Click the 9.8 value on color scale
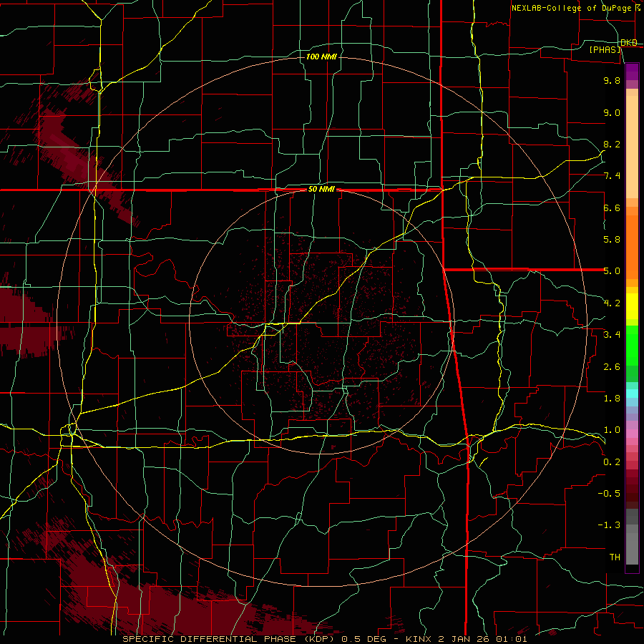 click(612, 80)
